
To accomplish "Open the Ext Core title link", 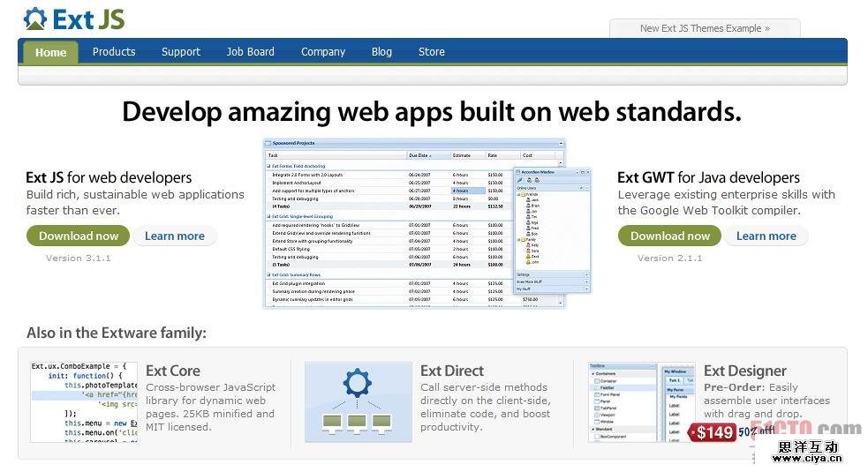I will point(173,371).
